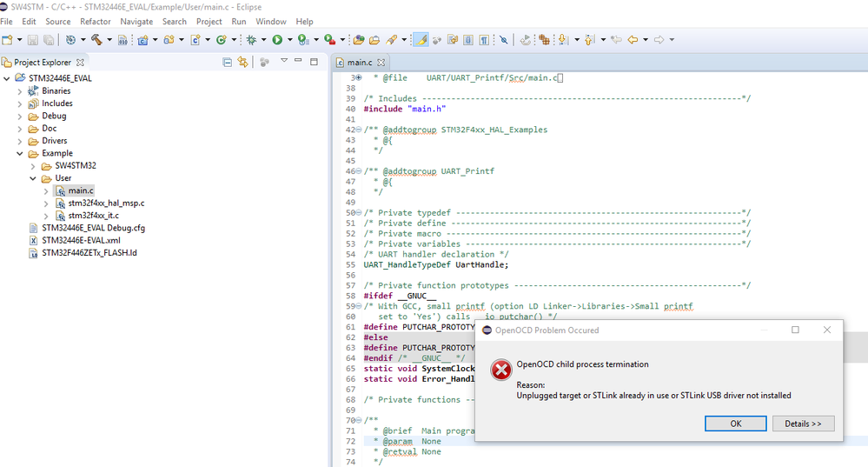Close the main.c editor tab

point(381,63)
